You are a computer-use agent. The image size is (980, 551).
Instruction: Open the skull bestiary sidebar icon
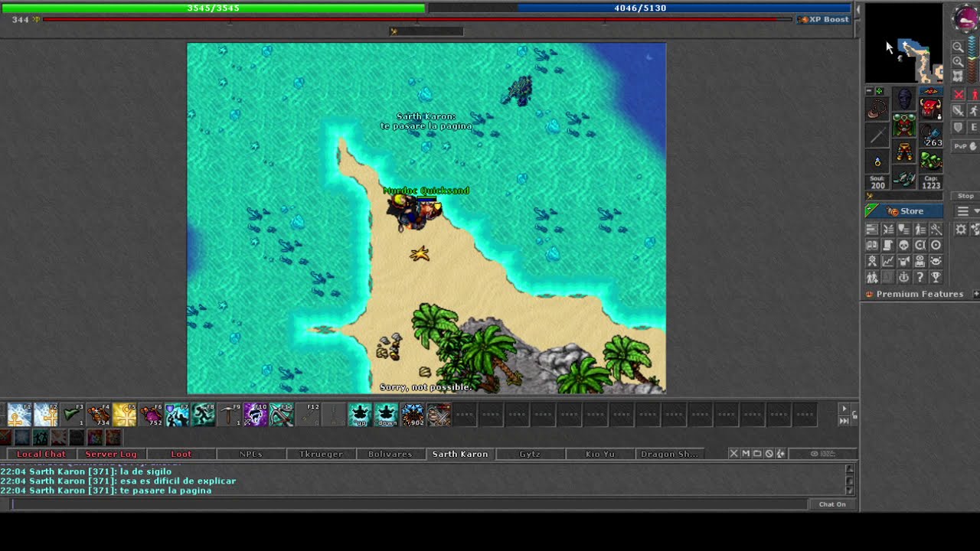(x=903, y=245)
